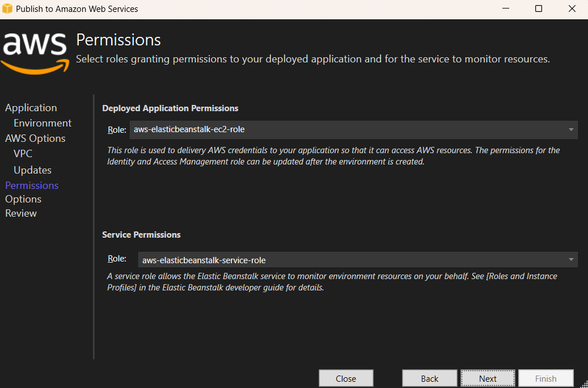The height and width of the screenshot is (388, 588).
Task: Click Next to continue the wizard
Action: pyautogui.click(x=488, y=378)
